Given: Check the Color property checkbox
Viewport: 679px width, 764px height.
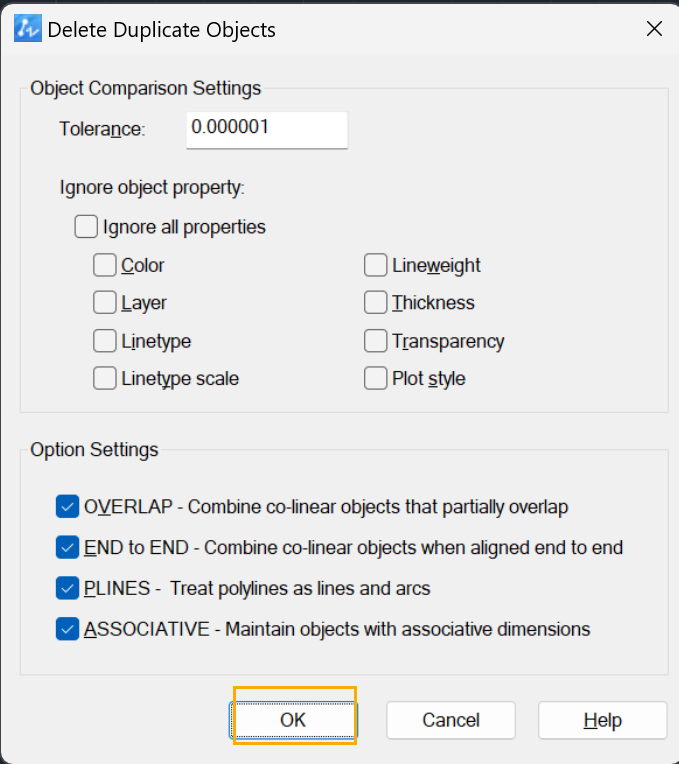Looking at the screenshot, I should pos(105,265).
